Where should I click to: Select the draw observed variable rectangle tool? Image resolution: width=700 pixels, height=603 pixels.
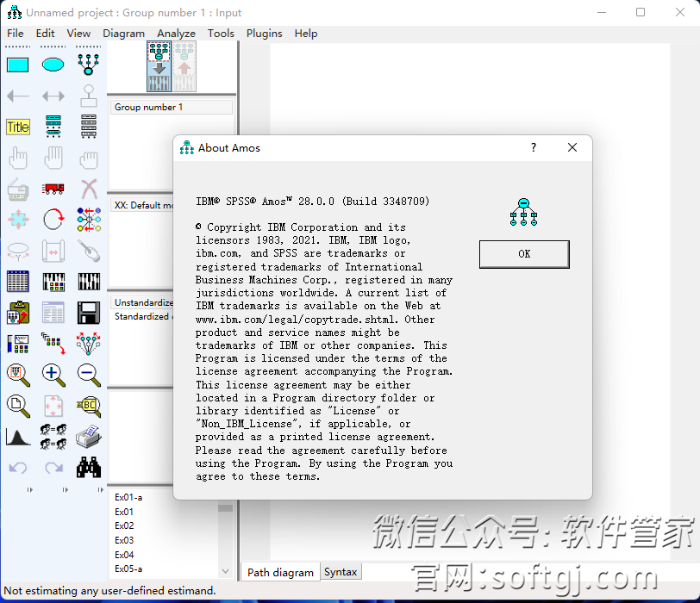point(18,65)
